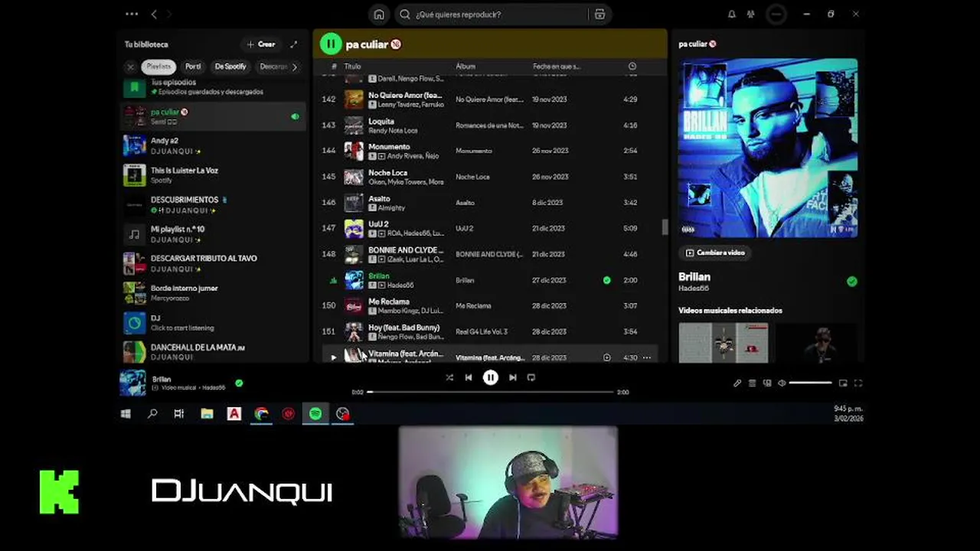Image resolution: width=980 pixels, height=551 pixels.
Task: Open 'DESCUBRIMIENTOS' playlist
Action: [214, 204]
